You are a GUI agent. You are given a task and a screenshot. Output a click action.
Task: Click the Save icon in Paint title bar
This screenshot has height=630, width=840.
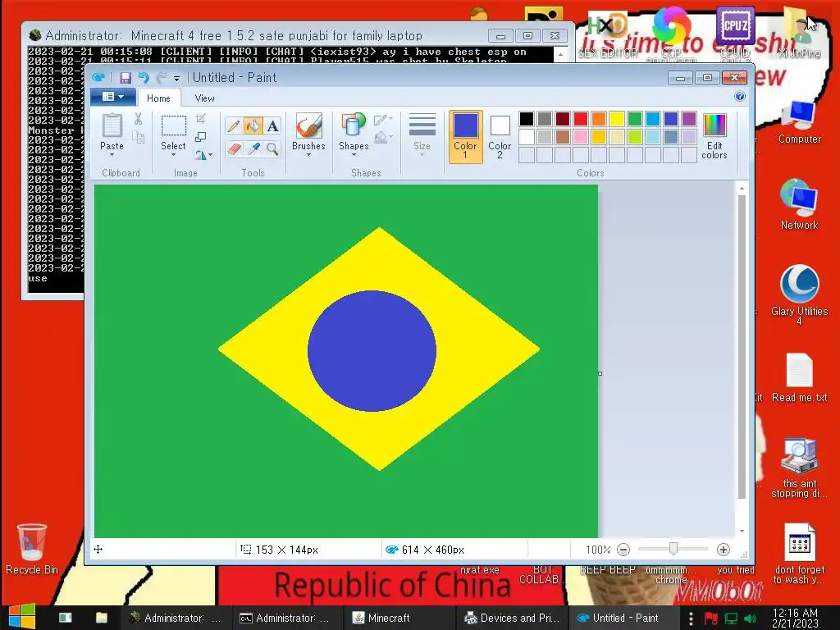(126, 78)
